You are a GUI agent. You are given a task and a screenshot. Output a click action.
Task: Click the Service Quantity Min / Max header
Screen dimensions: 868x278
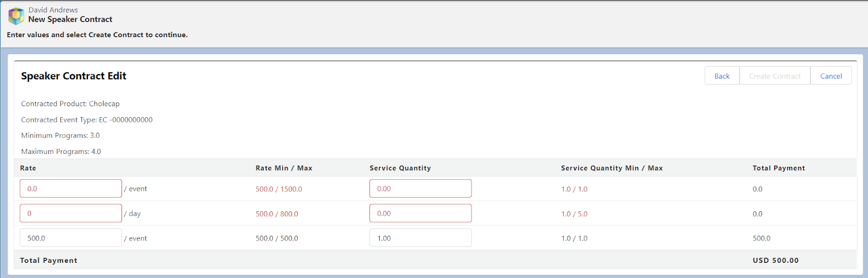611,168
